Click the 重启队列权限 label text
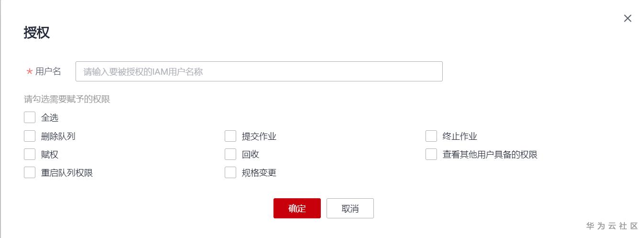The width and height of the screenshot is (644, 238). pos(67,172)
